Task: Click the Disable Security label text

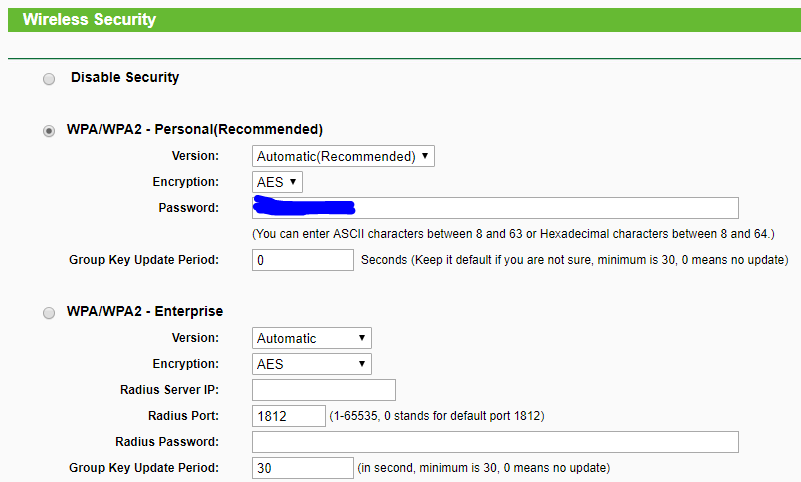Action: click(125, 78)
